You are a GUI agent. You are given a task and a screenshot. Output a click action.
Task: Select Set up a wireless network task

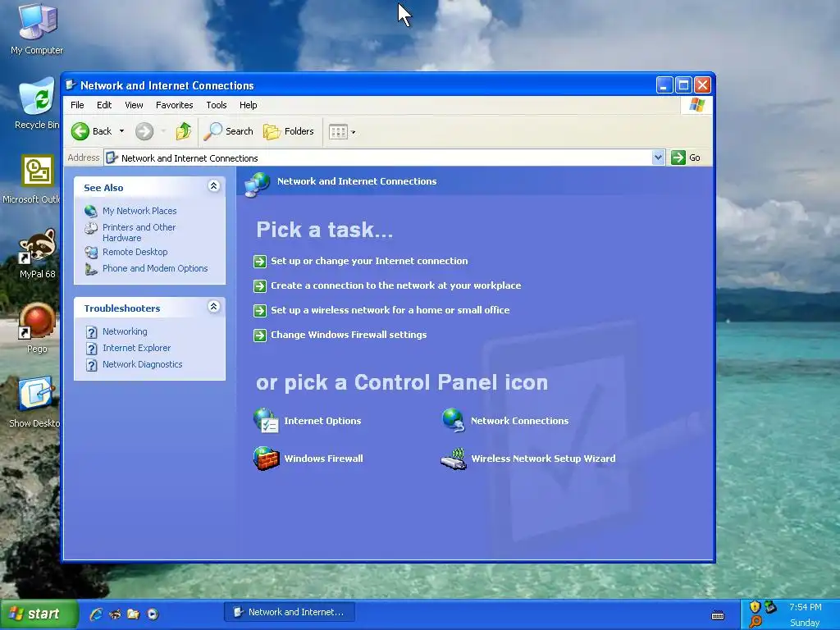pyautogui.click(x=390, y=310)
